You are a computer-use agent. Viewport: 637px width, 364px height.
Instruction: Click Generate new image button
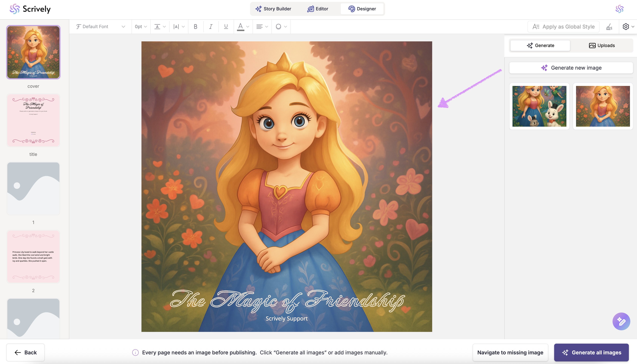pos(571,68)
